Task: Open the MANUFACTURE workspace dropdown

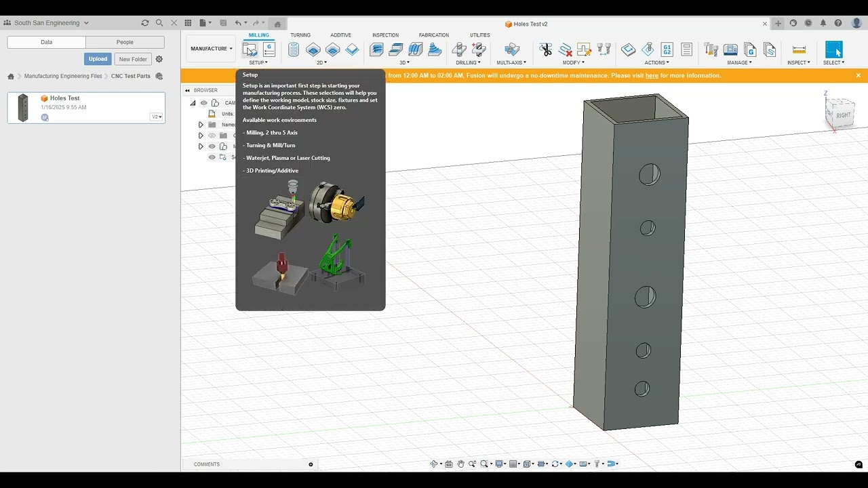Action: click(x=211, y=49)
